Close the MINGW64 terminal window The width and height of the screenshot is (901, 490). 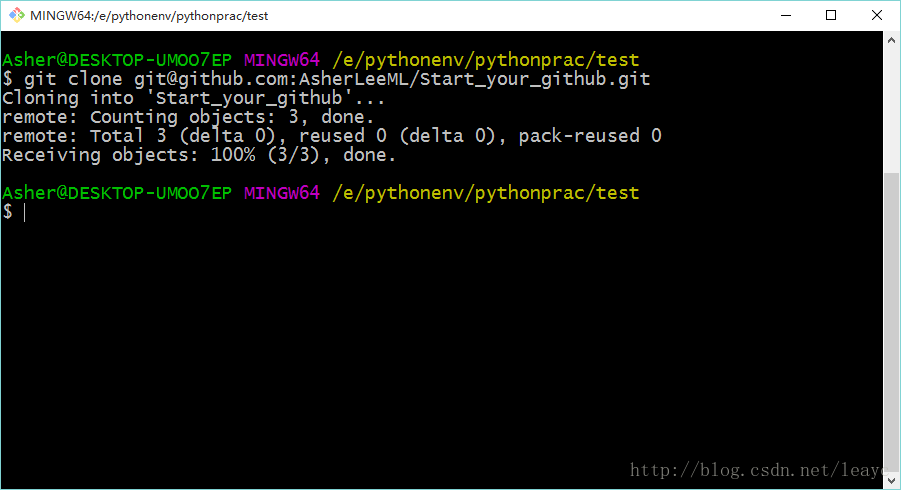point(877,16)
